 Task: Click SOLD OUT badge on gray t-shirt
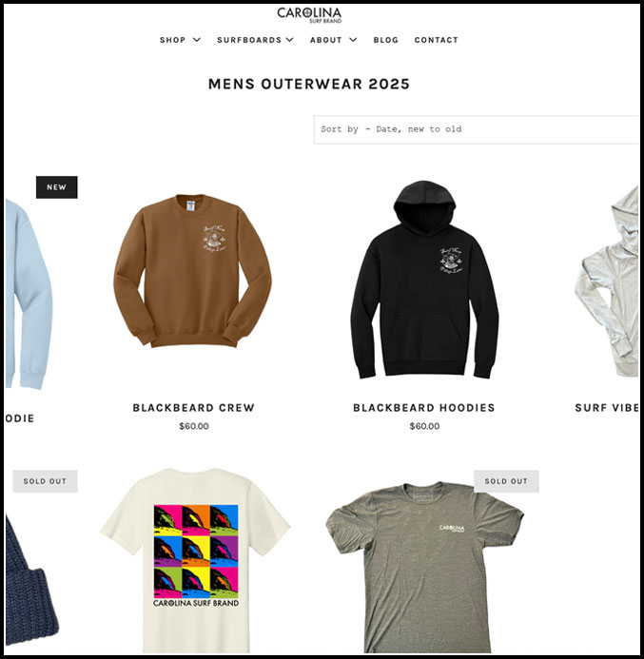pos(506,481)
